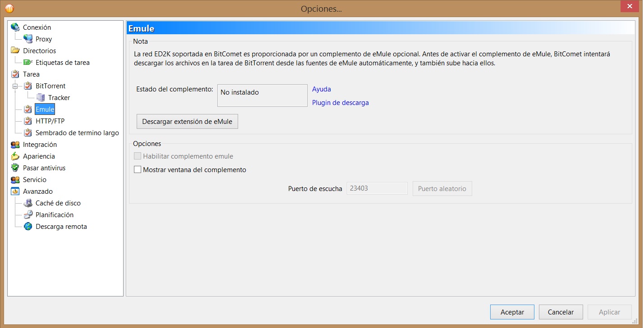Click the Directorios folder icon
644x328 pixels.
(x=15, y=50)
